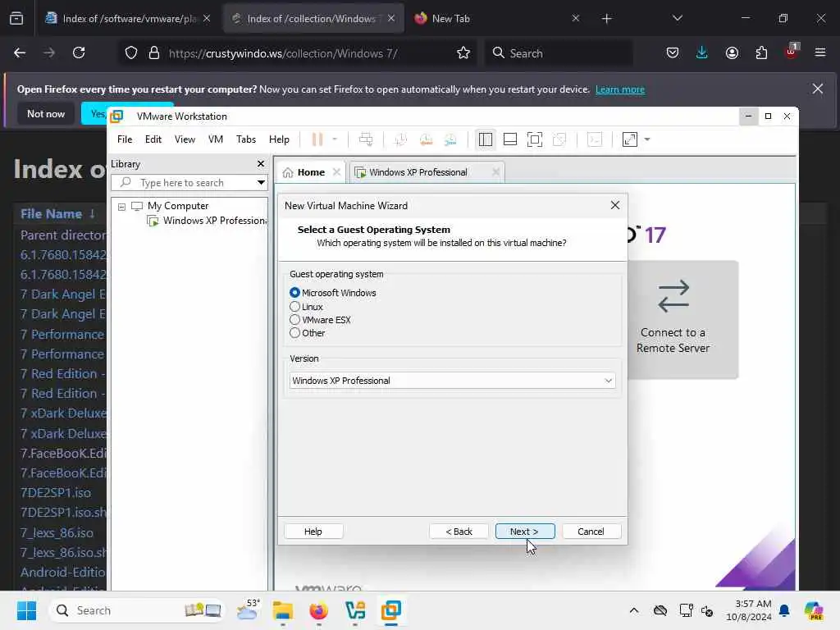
Task: Bookmark this page with star icon
Action: (x=463, y=53)
